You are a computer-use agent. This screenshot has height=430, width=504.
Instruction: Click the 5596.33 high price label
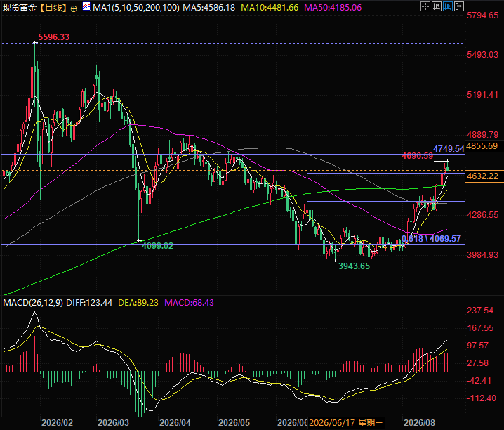(53, 37)
